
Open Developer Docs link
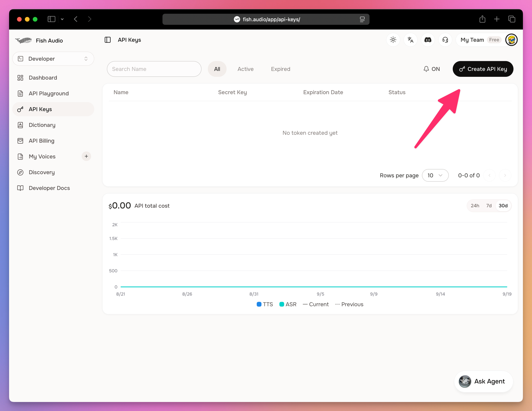tap(53, 188)
